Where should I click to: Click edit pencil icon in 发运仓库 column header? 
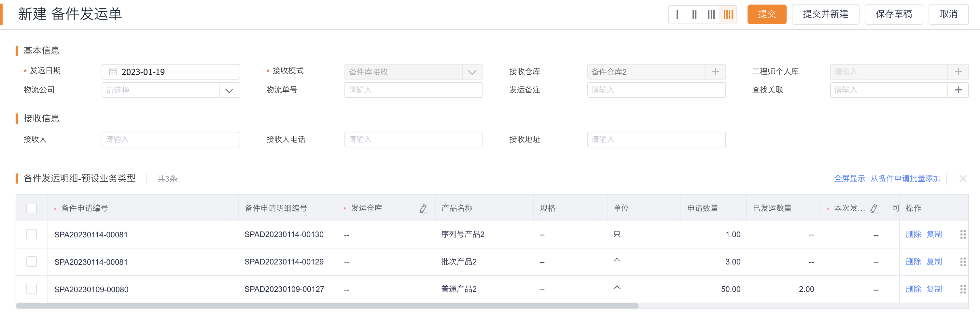tap(424, 208)
